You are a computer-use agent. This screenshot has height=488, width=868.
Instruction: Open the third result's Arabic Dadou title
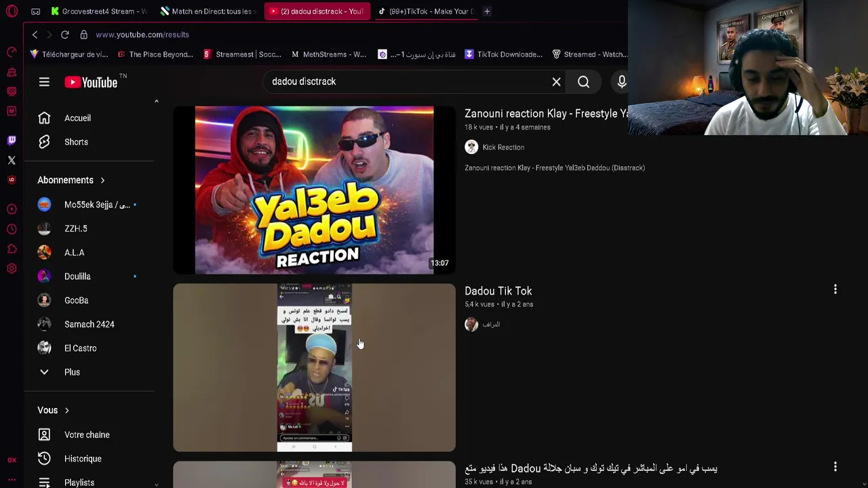(591, 468)
